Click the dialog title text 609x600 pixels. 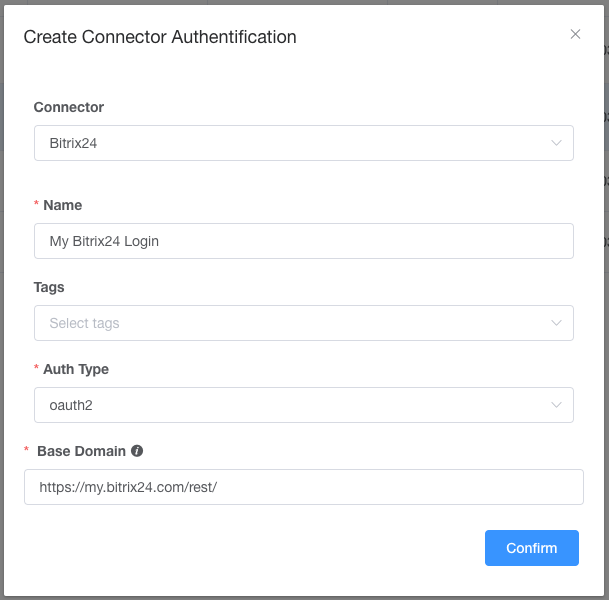click(160, 37)
